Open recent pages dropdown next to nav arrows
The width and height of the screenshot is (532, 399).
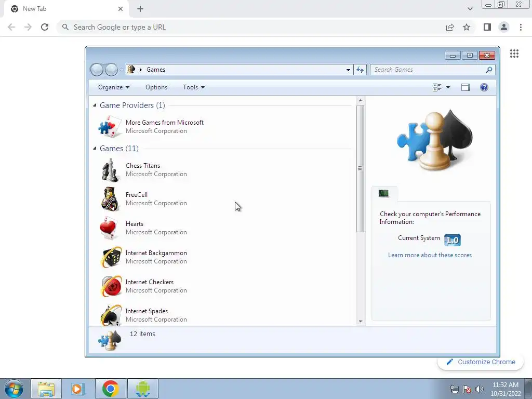coord(122,70)
